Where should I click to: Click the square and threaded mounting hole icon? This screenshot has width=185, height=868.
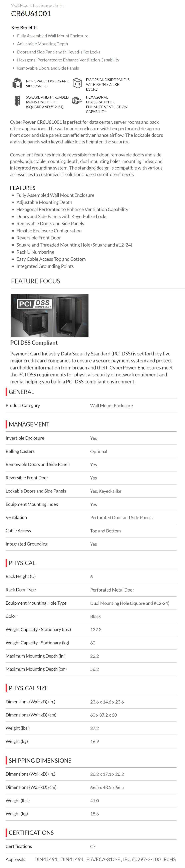(x=17, y=101)
